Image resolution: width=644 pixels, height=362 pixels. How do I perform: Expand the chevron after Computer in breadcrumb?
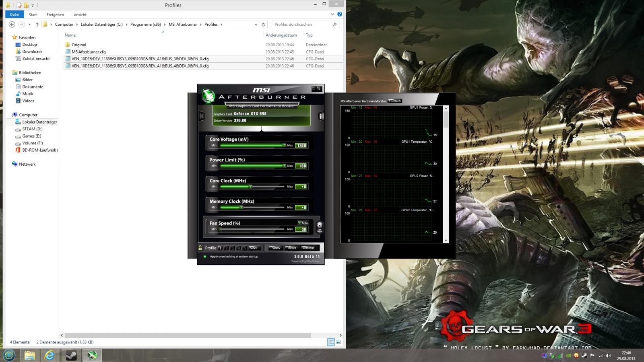click(77, 25)
